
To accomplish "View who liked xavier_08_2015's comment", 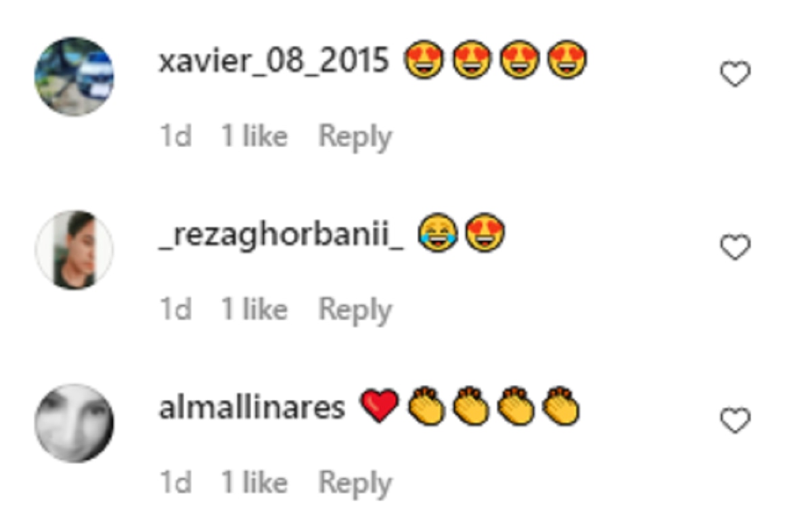I will pyautogui.click(x=254, y=137).
